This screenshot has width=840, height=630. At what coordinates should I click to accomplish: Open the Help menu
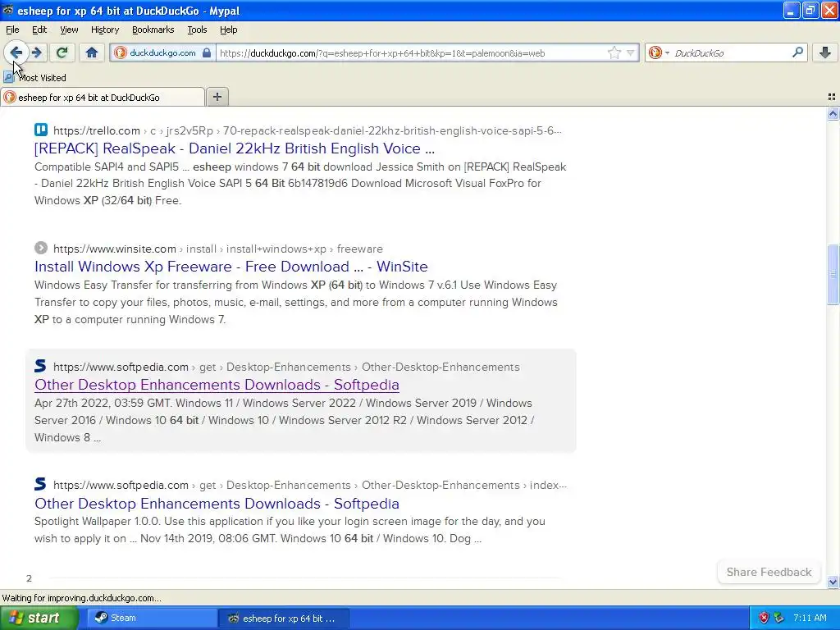coord(228,30)
